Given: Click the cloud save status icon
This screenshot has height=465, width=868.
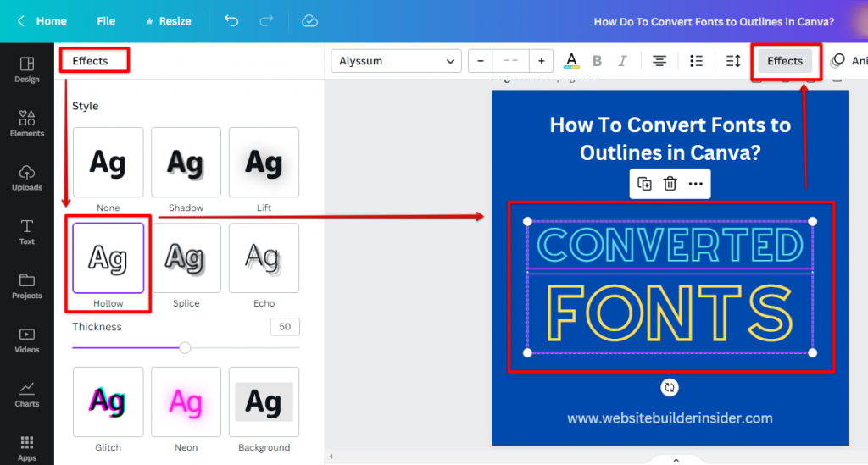Looking at the screenshot, I should pos(310,21).
